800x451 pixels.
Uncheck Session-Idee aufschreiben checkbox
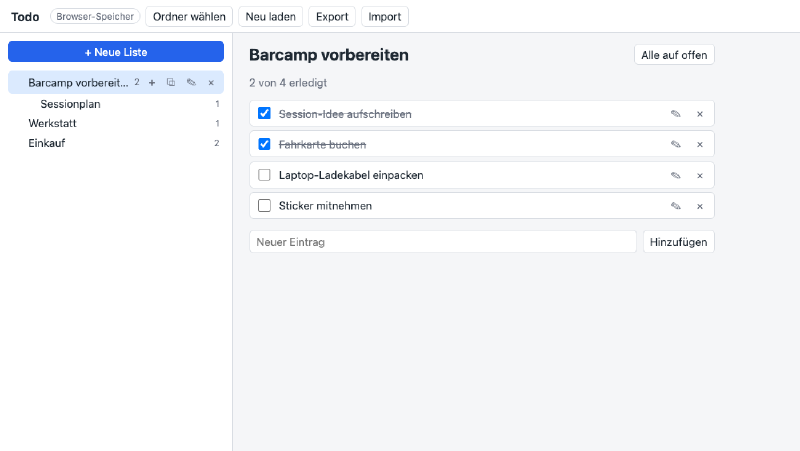coord(264,113)
